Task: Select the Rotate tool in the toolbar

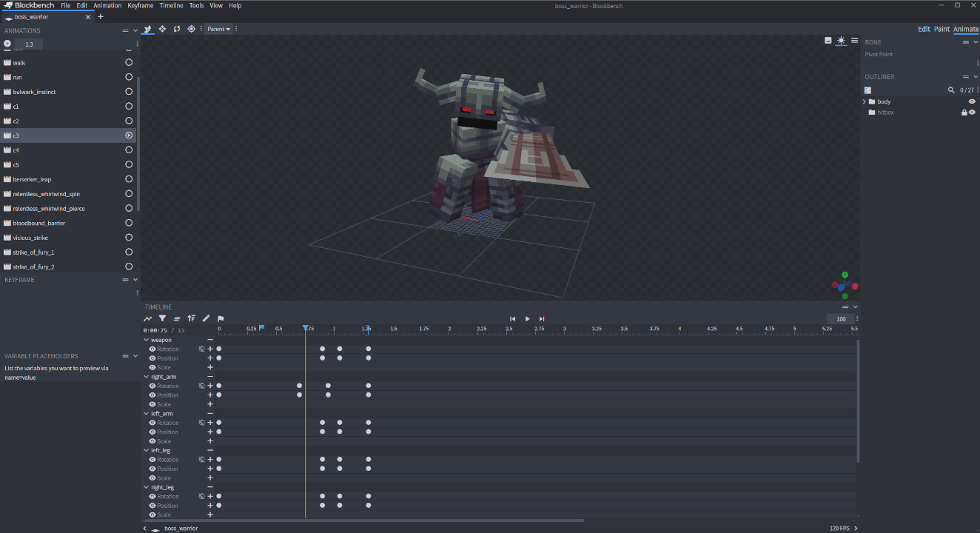Action: [177, 29]
